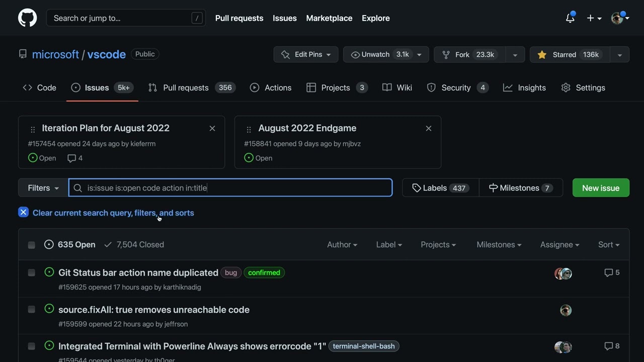
Task: Open the plus create-new menu
Action: coord(594,18)
